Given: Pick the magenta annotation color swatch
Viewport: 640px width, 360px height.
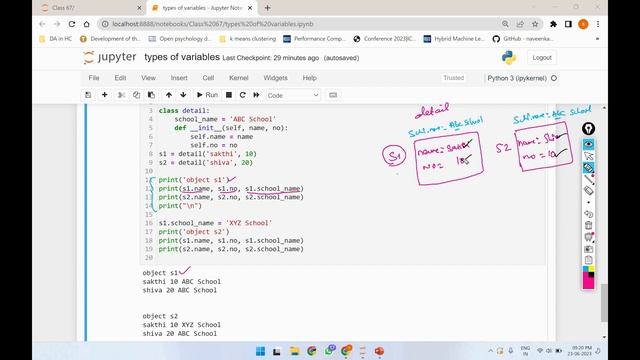Looking at the screenshot, I should 588,282.
